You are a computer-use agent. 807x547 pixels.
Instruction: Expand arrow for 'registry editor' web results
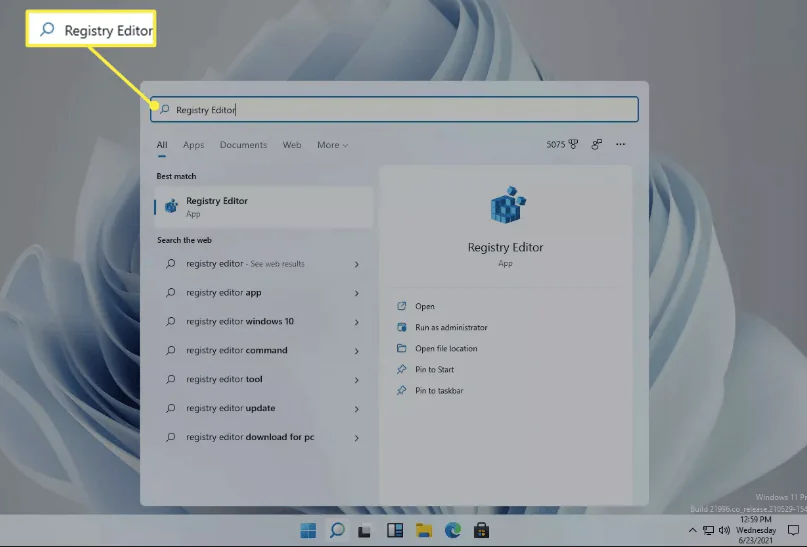(x=357, y=264)
